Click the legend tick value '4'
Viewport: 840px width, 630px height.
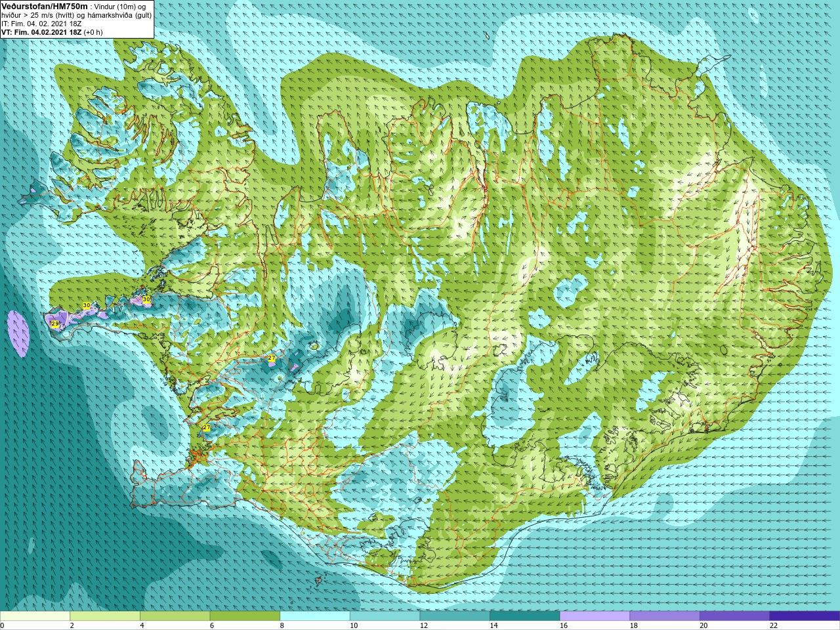pos(142,625)
